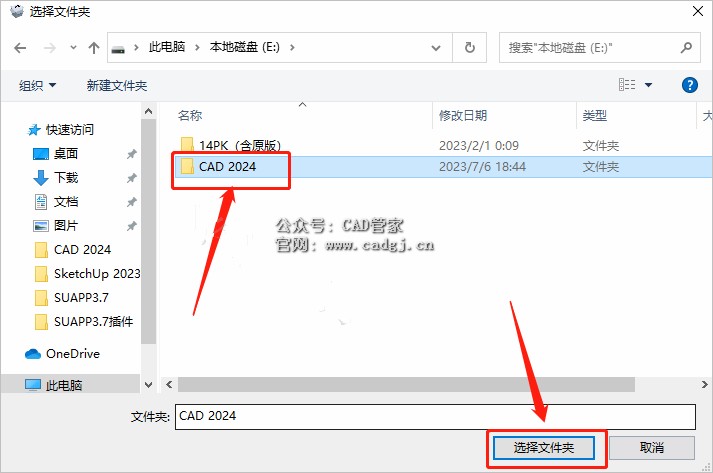Open CAD 2024 in the navigation pane
713x473 pixels.
pos(82,250)
